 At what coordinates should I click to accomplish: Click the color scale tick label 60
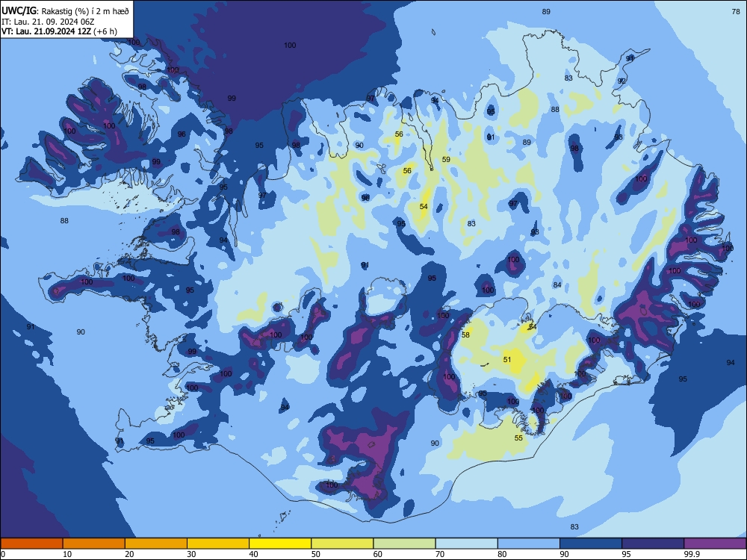[378, 554]
